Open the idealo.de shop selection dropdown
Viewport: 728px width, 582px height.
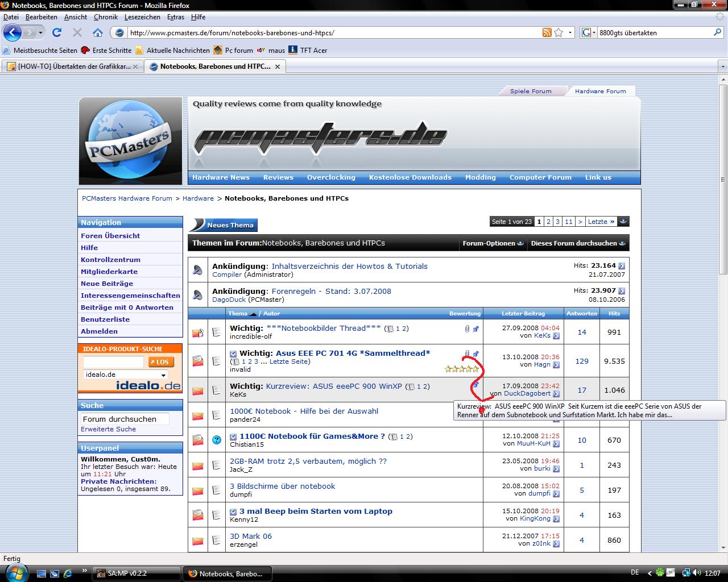[163, 375]
